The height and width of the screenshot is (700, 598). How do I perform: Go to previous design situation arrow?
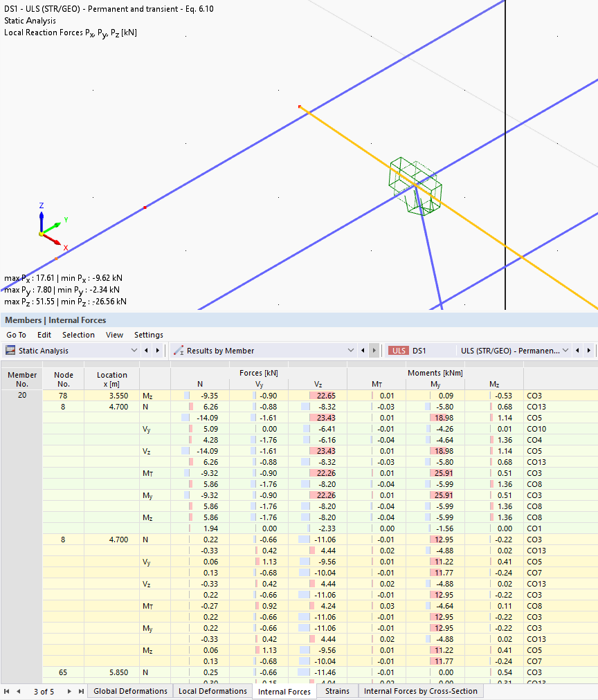click(578, 351)
